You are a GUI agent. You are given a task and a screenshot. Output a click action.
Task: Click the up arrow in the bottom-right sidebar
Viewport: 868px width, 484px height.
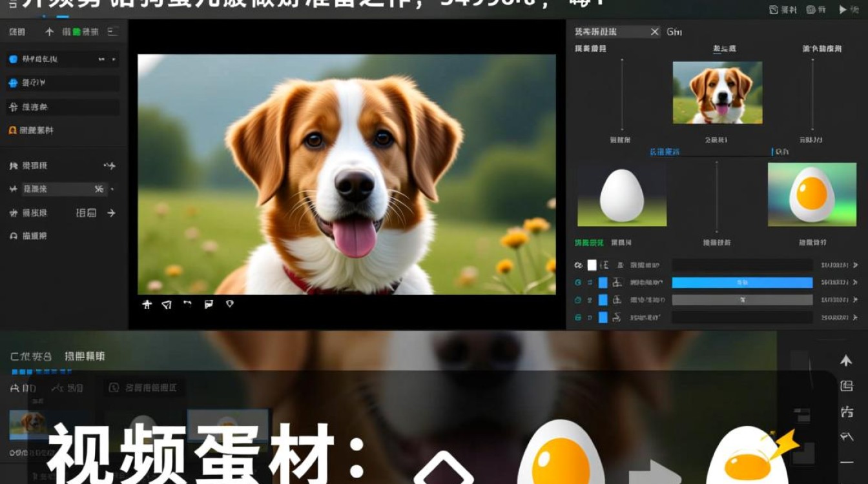[846, 361]
